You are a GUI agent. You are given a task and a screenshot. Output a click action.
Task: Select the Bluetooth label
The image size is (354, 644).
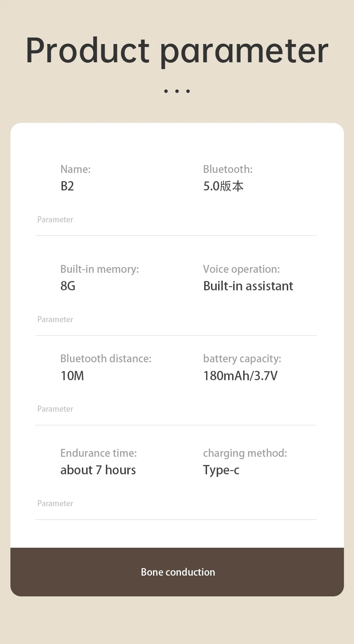tap(228, 169)
